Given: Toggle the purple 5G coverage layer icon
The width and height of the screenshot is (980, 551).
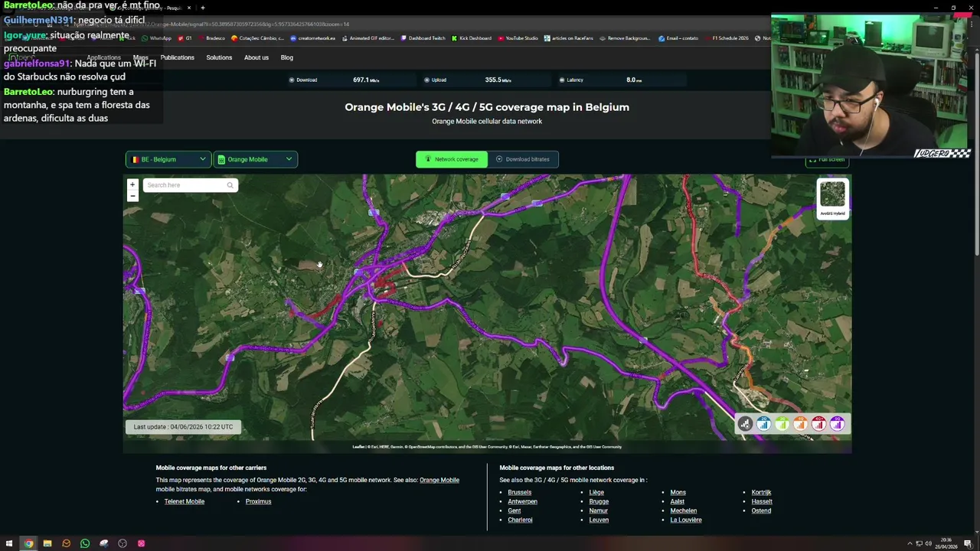Looking at the screenshot, I should point(837,424).
